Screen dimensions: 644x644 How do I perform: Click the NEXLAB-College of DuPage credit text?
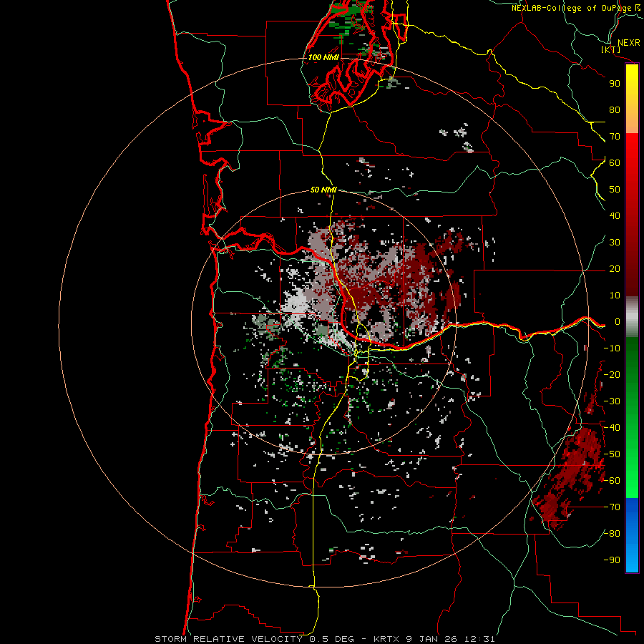click(x=571, y=8)
